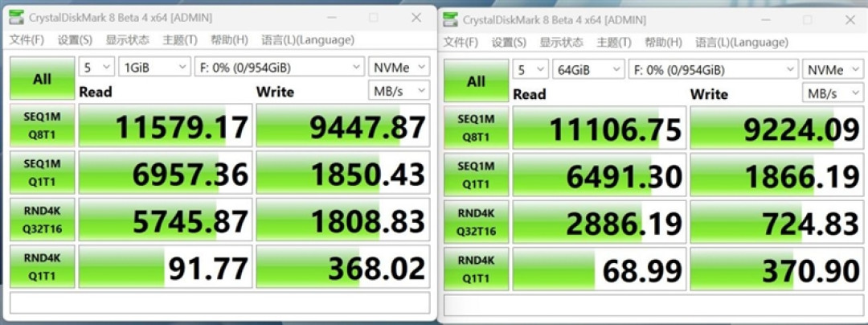868x325 pixels.
Task: Click CrystalDiskMark app icon in right window title
Action: pos(451,19)
